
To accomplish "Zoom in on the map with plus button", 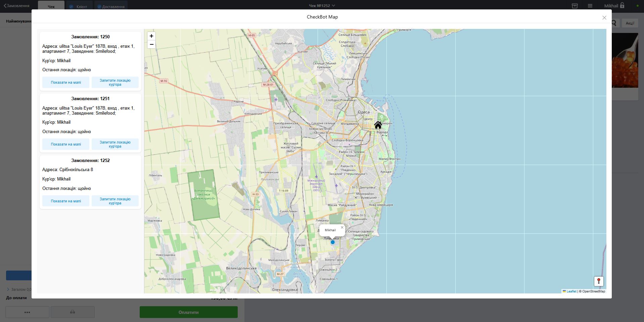I will [x=151, y=36].
